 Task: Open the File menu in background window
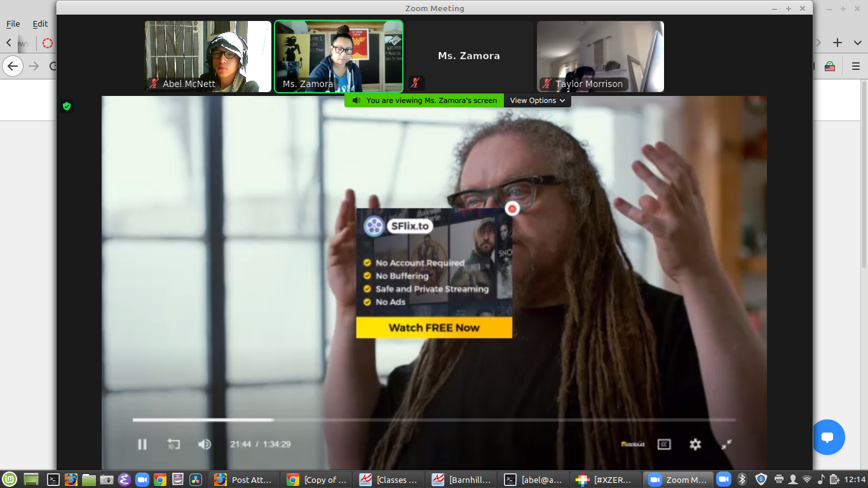[13, 24]
